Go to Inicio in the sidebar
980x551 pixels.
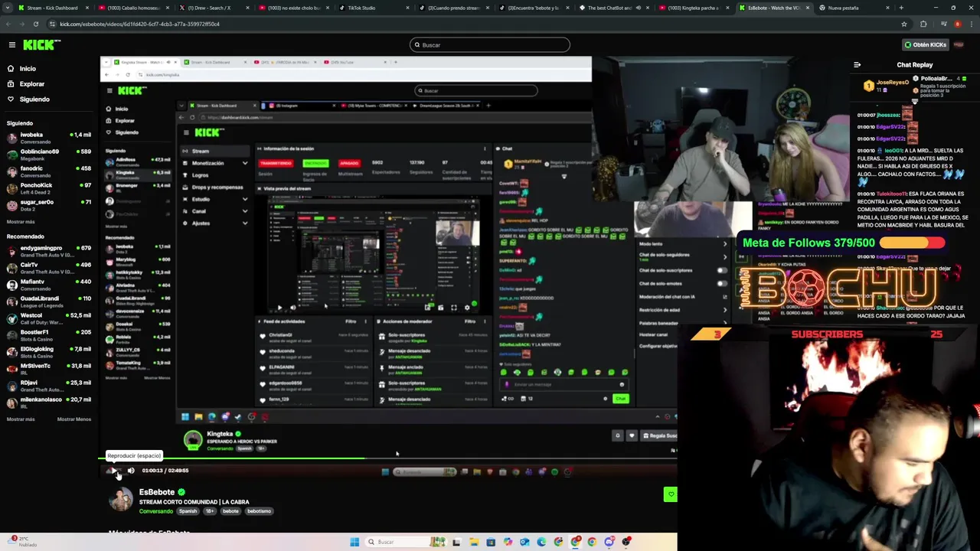[28, 69]
